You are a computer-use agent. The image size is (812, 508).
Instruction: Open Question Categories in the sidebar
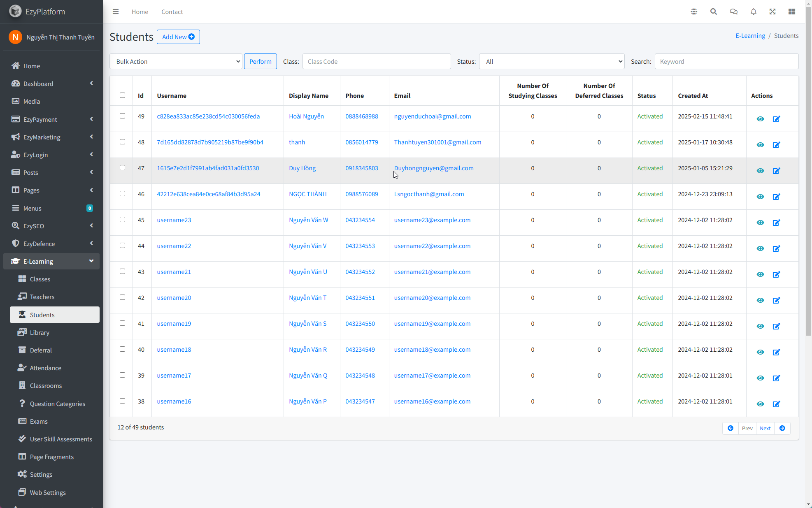pyautogui.click(x=55, y=404)
